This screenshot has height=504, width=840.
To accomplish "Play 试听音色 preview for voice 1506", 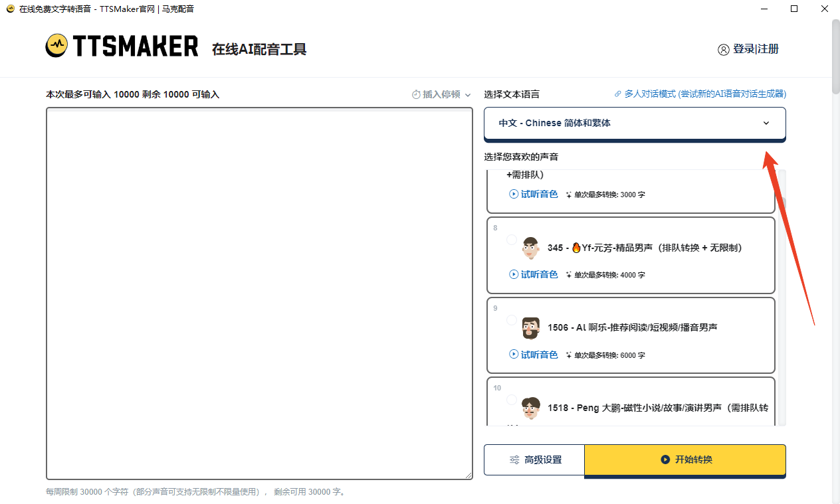I will (533, 355).
